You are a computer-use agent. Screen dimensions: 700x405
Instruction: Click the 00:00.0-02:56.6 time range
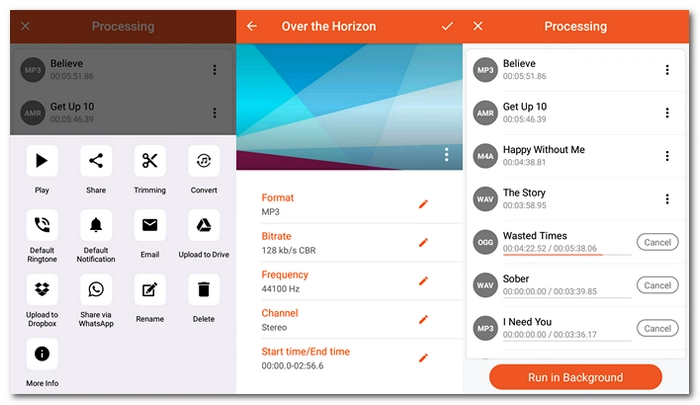(x=292, y=366)
